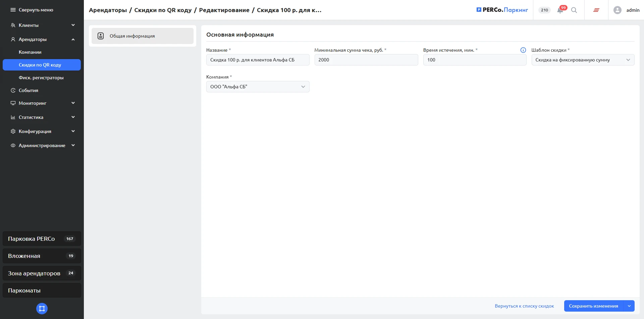
Task: Open the Шаблон скидки dropdown
Action: point(583,60)
